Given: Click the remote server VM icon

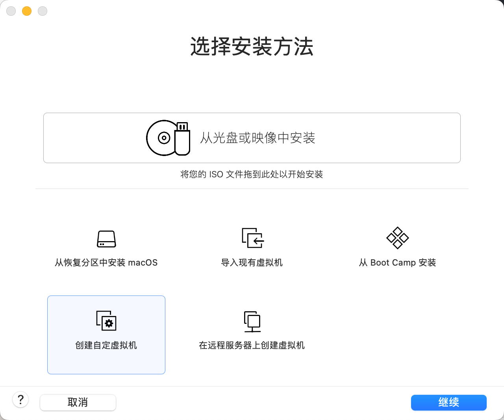Looking at the screenshot, I should (x=252, y=322).
